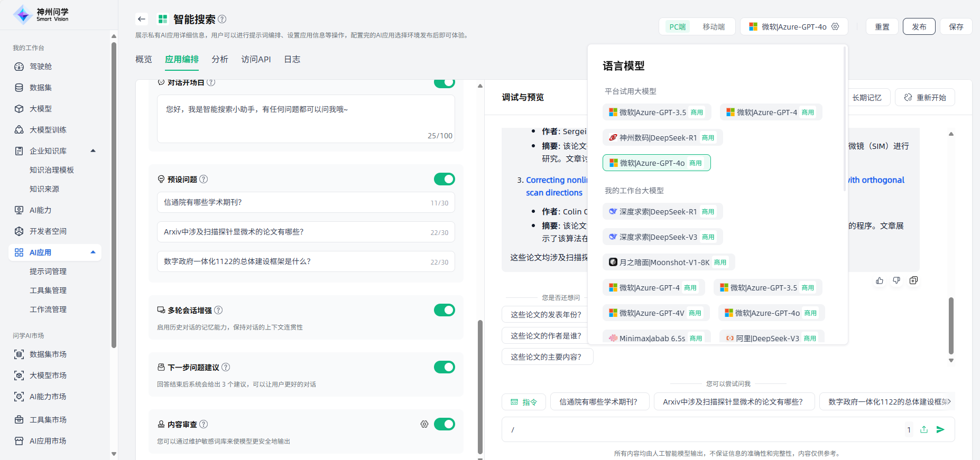980x460 pixels.
Task: Open the 微软|Azure-GPT-4o model selector
Action: point(794,26)
